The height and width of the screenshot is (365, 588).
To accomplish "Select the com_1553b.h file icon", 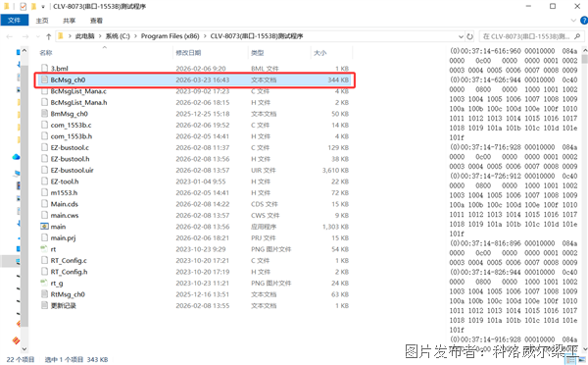I will [x=45, y=136].
